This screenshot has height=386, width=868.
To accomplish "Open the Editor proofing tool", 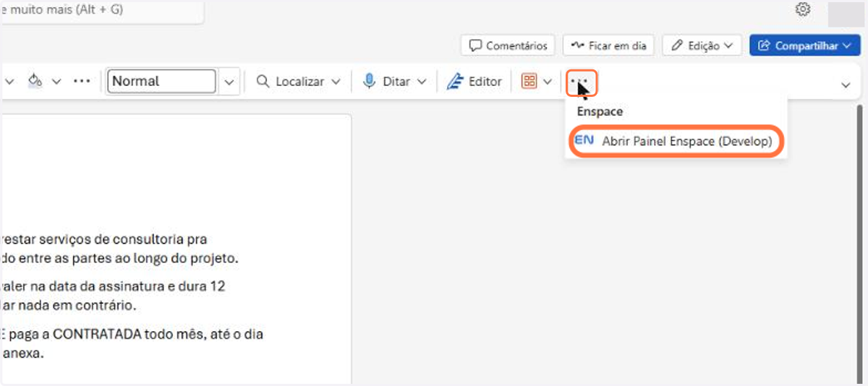I will (475, 82).
